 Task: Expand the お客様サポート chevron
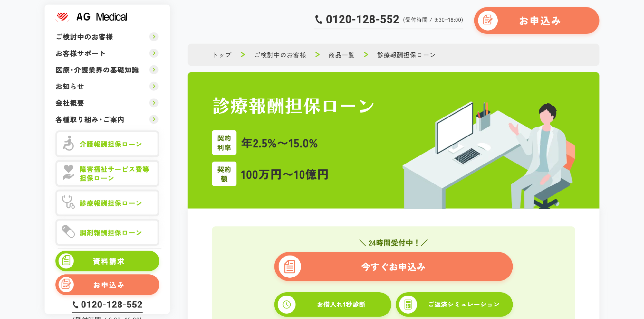click(154, 53)
